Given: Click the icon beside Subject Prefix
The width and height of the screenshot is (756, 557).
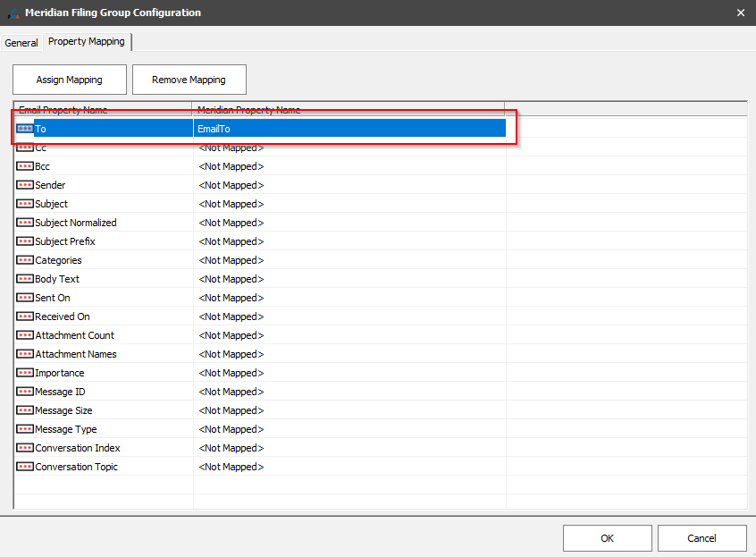Looking at the screenshot, I should click(x=25, y=241).
